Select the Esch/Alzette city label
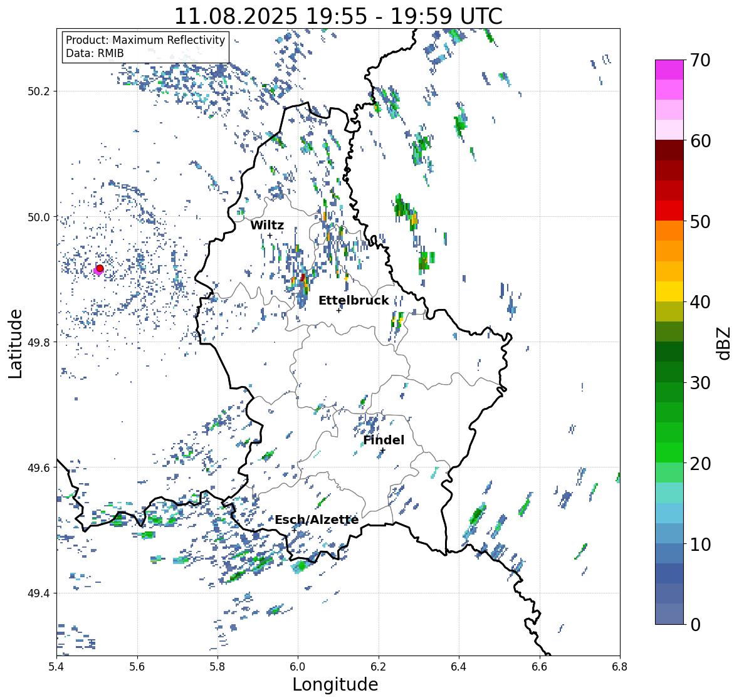Image resolution: width=739 pixels, height=700 pixels. pos(317,520)
